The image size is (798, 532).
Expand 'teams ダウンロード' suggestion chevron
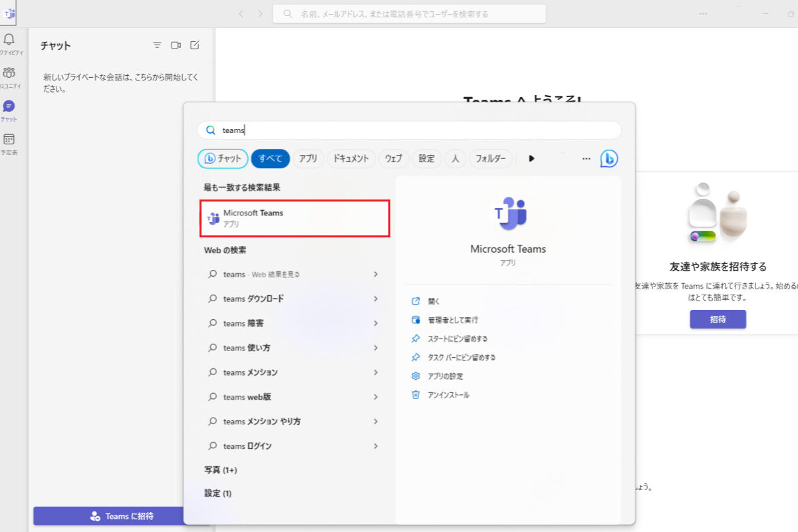pyautogui.click(x=376, y=299)
